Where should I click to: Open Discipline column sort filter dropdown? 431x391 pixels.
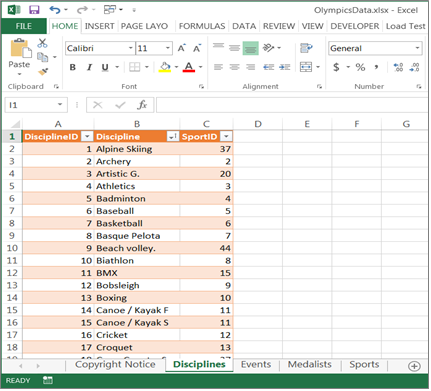[x=173, y=136]
